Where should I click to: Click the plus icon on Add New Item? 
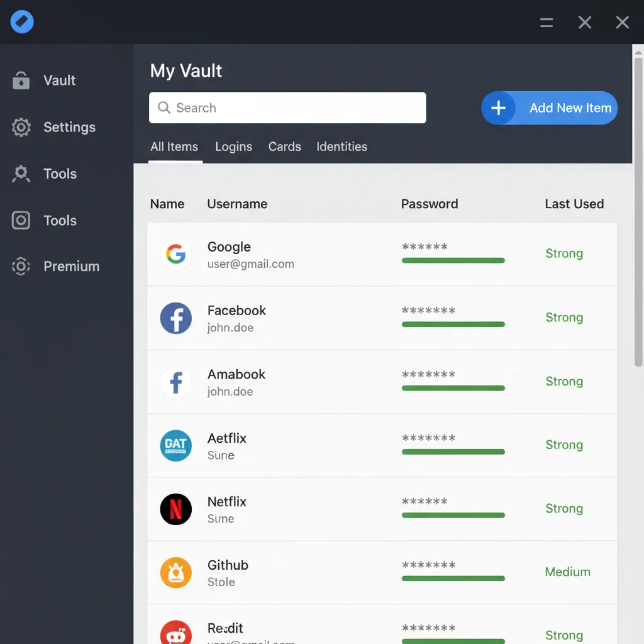point(498,108)
